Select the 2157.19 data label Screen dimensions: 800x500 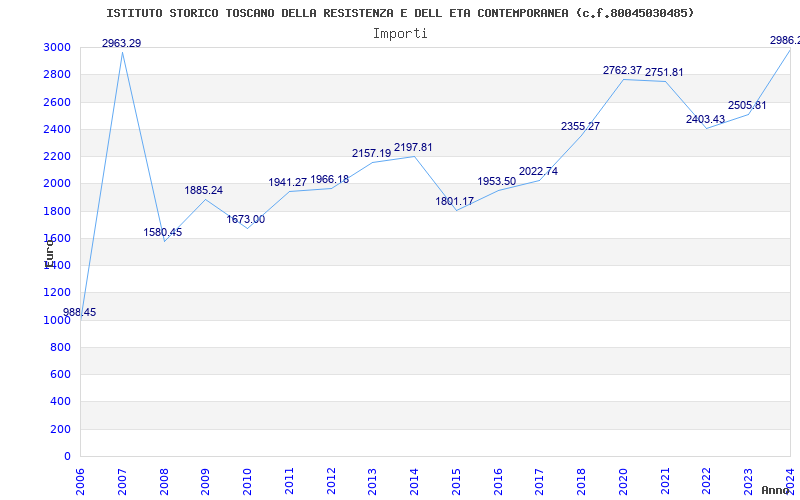coord(371,153)
